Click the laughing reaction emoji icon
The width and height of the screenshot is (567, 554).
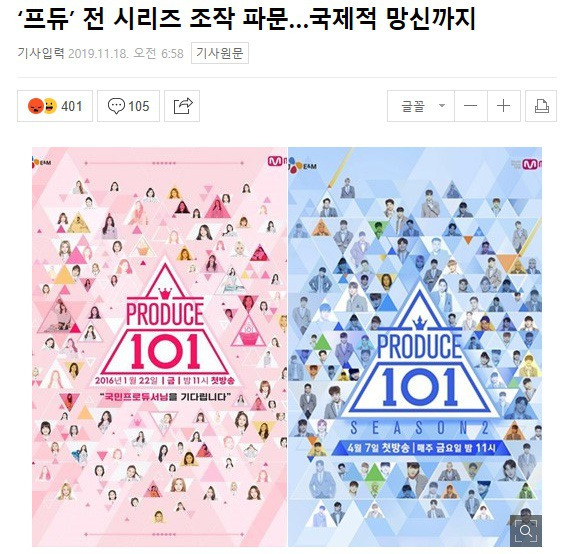point(50,106)
